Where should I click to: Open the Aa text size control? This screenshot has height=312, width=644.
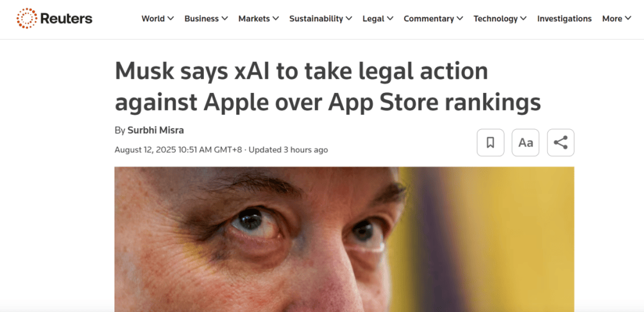(x=526, y=143)
